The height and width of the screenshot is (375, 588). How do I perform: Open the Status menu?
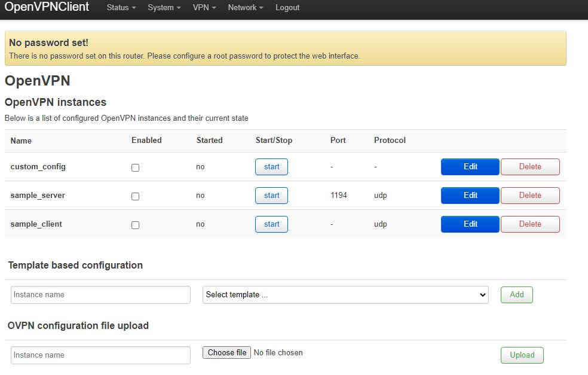[121, 8]
